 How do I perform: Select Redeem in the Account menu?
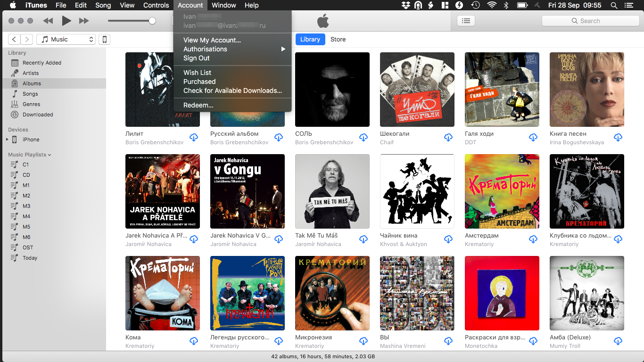[232, 105]
